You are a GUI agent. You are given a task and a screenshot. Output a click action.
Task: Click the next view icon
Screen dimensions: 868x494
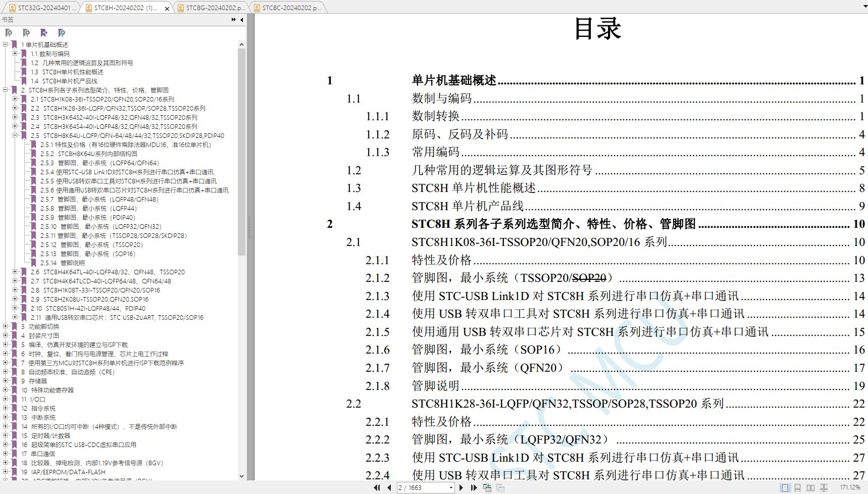click(500, 487)
